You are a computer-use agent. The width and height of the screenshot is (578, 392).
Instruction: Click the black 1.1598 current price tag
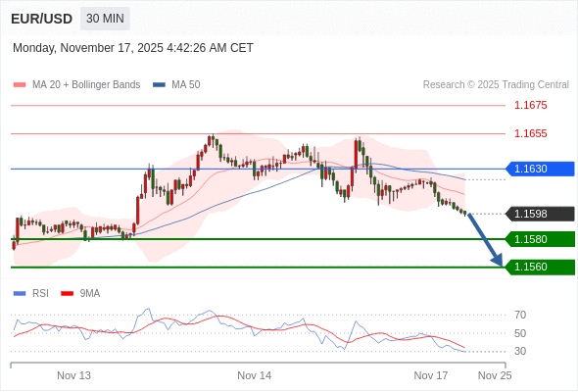pyautogui.click(x=540, y=214)
